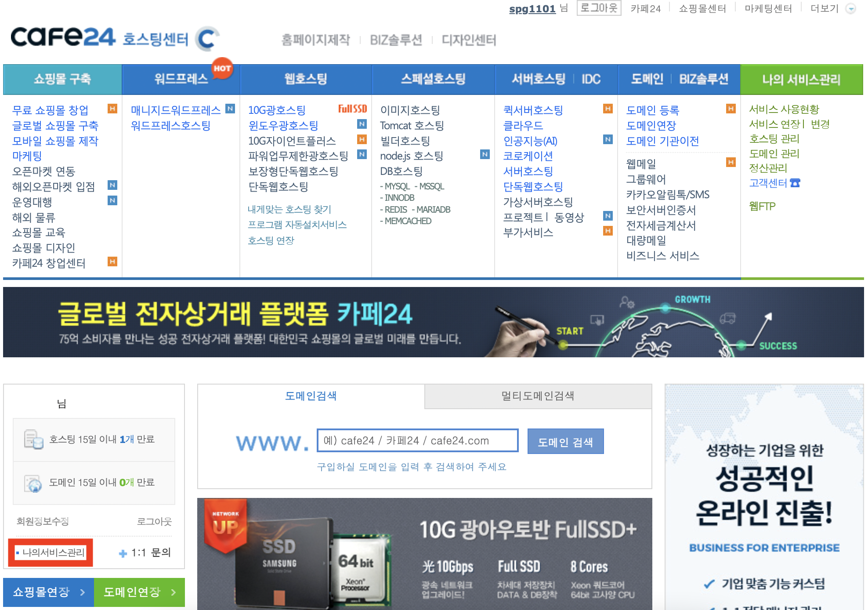Screen dimensions: 868x610
Task: Click the telephone icon next to 고객센터
Action: coord(795,183)
